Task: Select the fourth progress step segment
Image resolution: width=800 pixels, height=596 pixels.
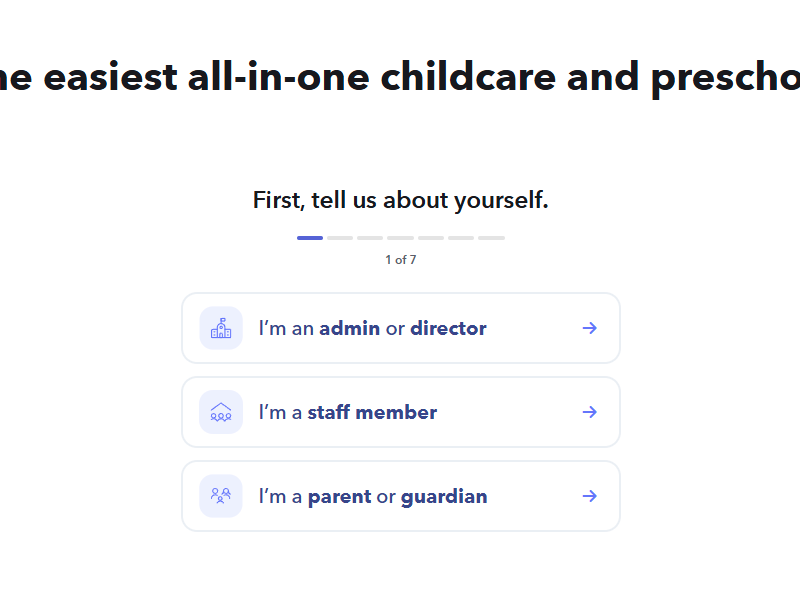Action: click(401, 238)
